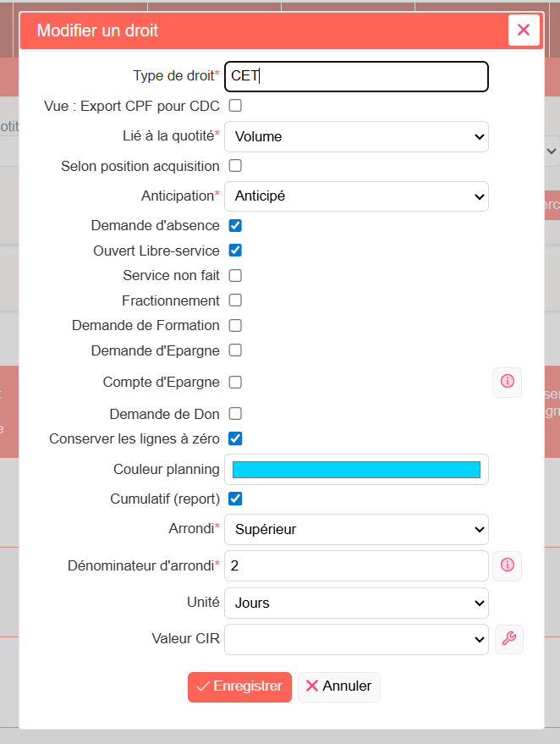
Task: Uncheck Cumulatif (report) option
Action: click(235, 499)
